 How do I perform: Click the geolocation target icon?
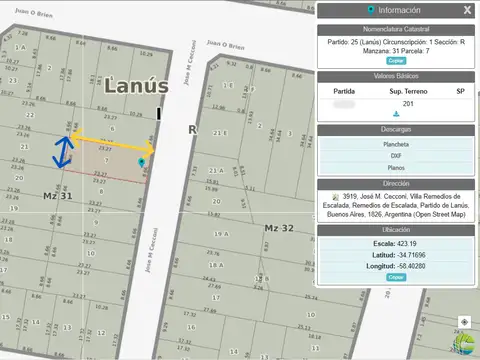(x=464, y=322)
